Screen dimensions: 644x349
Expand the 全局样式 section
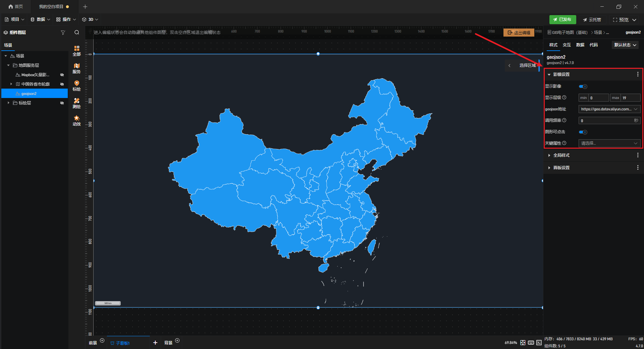[561, 155]
